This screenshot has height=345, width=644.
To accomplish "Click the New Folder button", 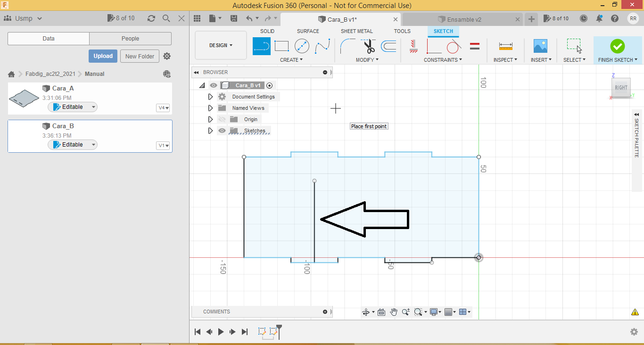I will click(140, 56).
